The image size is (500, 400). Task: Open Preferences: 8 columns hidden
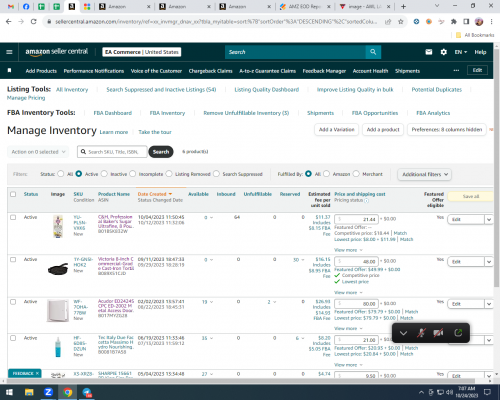[447, 129]
